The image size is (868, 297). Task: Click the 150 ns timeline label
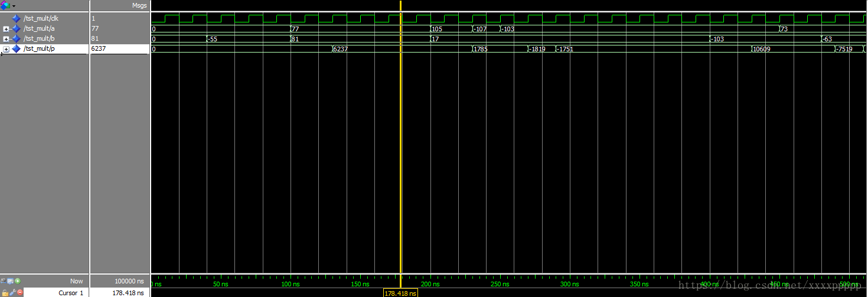point(360,285)
